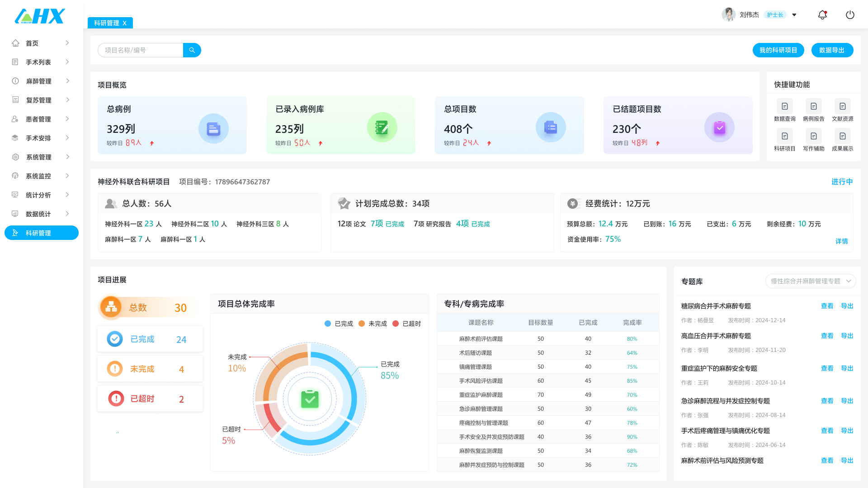
Task: Click the power logout icon
Action: click(850, 15)
